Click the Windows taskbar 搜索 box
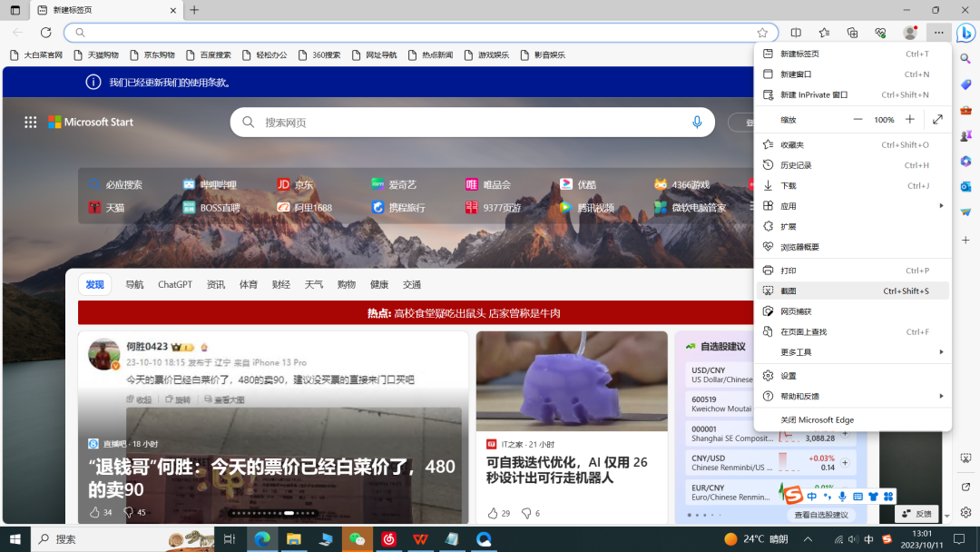 tap(123, 539)
